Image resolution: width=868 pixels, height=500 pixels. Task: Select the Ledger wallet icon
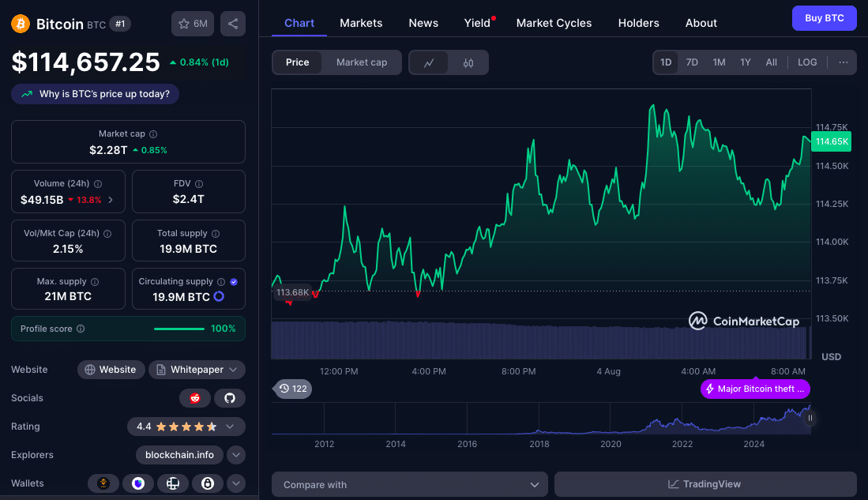(173, 483)
